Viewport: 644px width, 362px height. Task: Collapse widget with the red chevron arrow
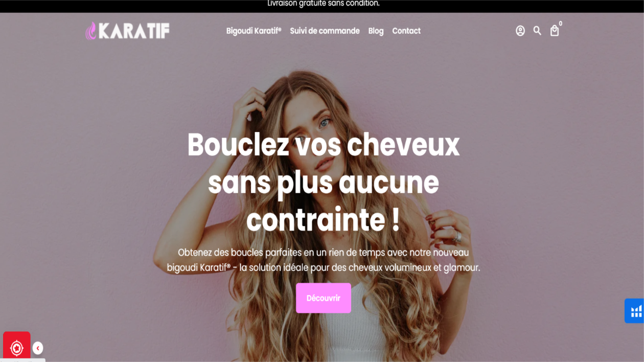pos(38,348)
